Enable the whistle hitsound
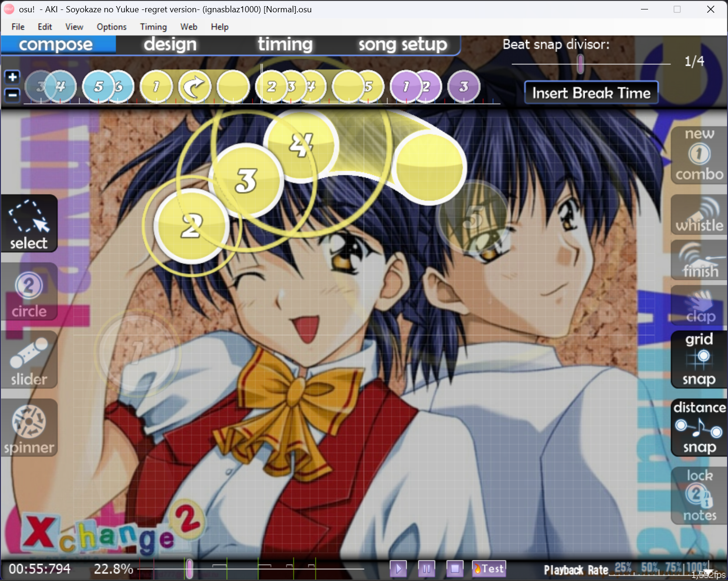728x581 pixels. [x=699, y=215]
